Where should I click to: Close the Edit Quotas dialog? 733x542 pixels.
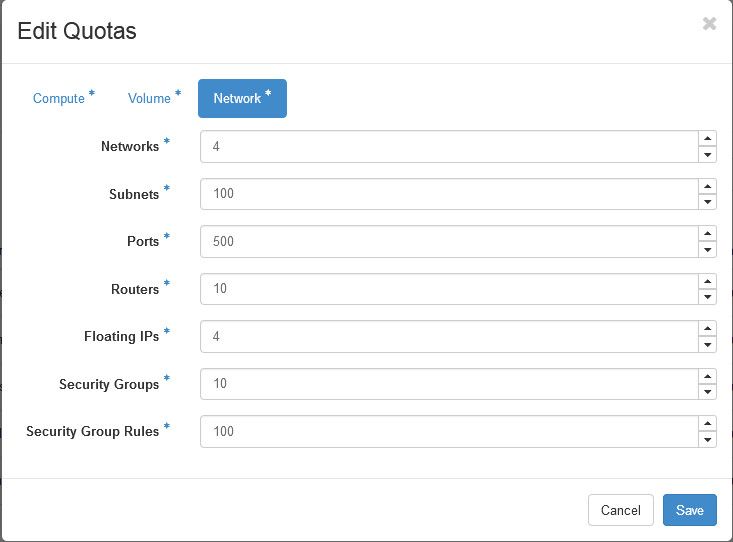tap(709, 23)
